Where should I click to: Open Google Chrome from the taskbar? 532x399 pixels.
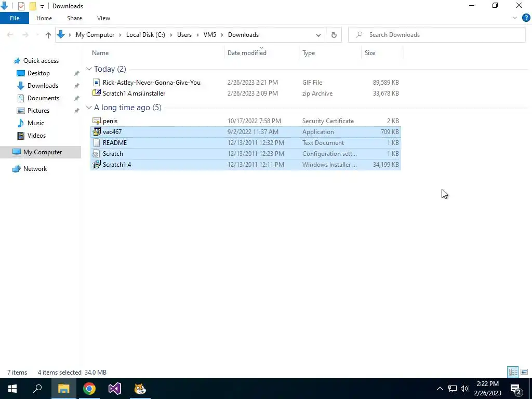point(89,389)
